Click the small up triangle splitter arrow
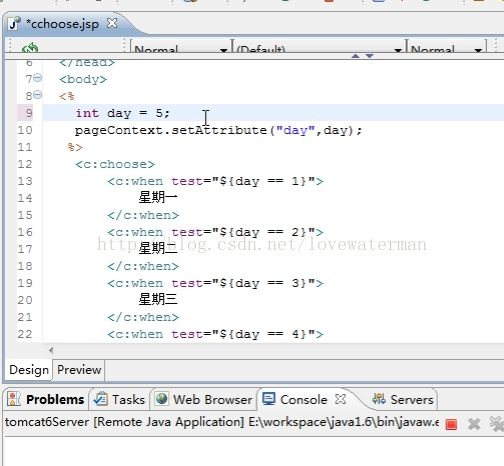 356,56
